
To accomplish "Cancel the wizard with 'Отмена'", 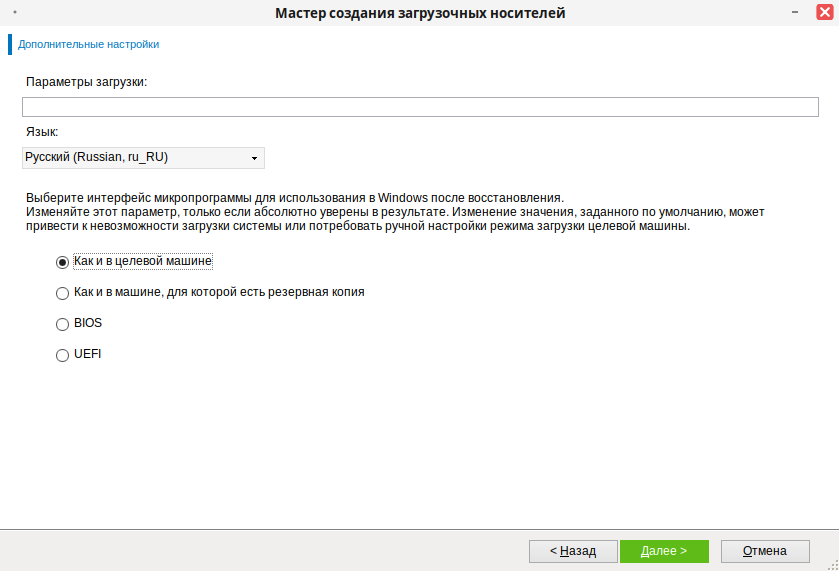I will (765, 551).
